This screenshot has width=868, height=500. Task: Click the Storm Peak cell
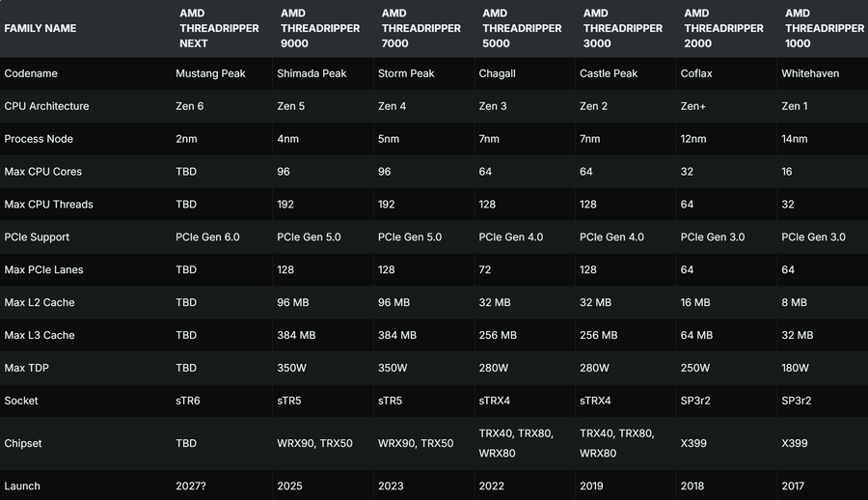(406, 73)
